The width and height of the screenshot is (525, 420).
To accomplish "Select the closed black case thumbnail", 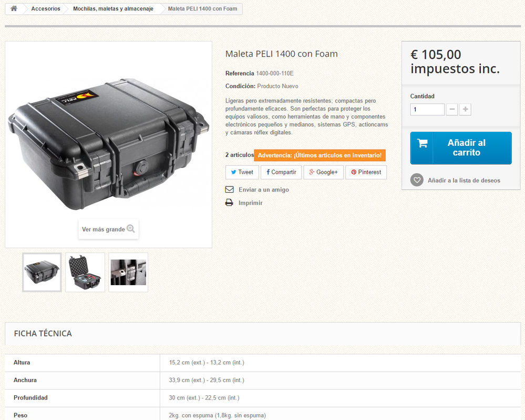I will (x=42, y=272).
